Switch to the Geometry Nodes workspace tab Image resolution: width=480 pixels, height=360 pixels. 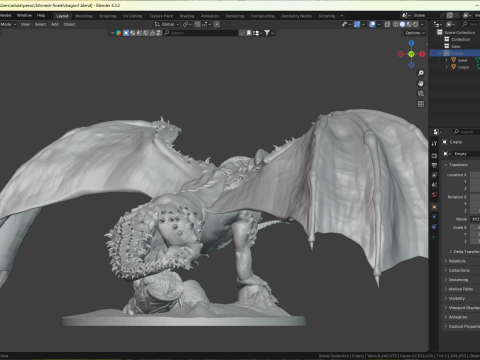click(x=296, y=16)
